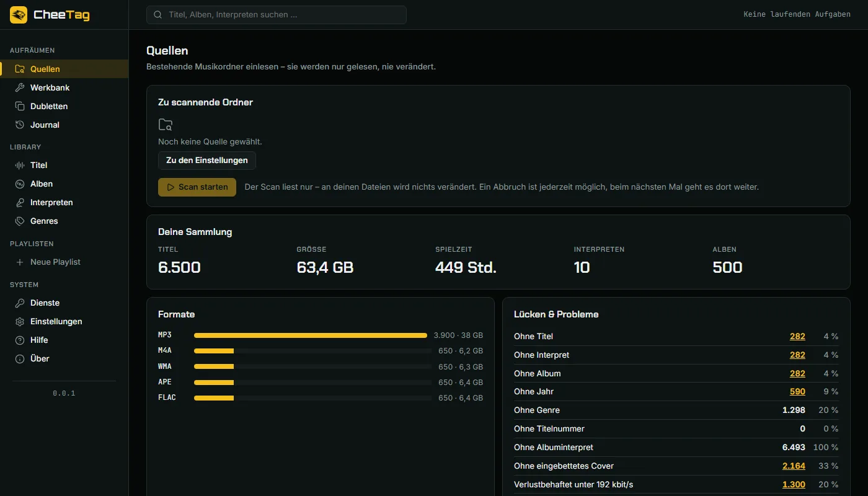Click the Keine laufenden Aufgaben status text
The height and width of the screenshot is (496, 868).
(x=797, y=14)
